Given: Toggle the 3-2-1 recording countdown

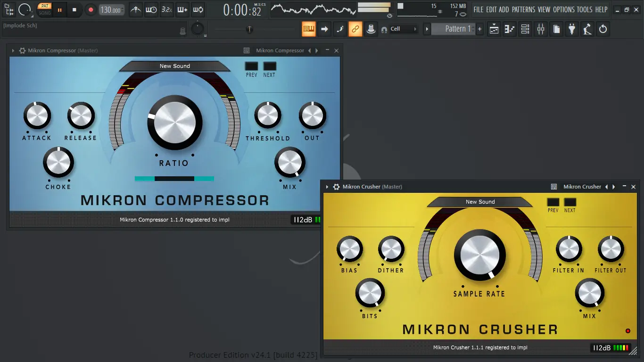Looking at the screenshot, I should (x=166, y=9).
